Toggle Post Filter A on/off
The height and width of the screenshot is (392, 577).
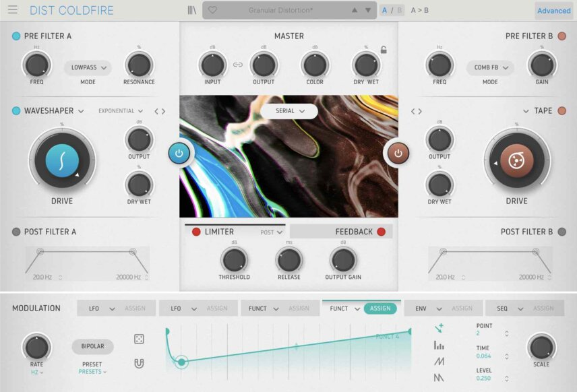(x=16, y=232)
